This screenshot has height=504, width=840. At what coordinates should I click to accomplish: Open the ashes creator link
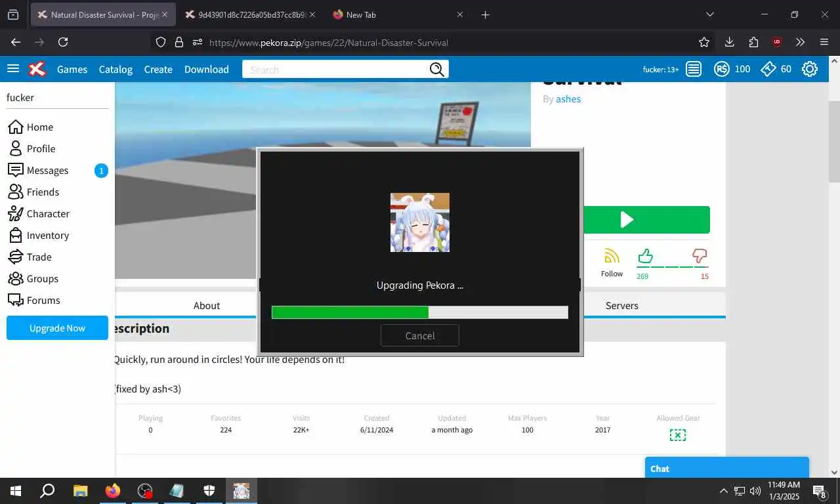click(x=568, y=98)
